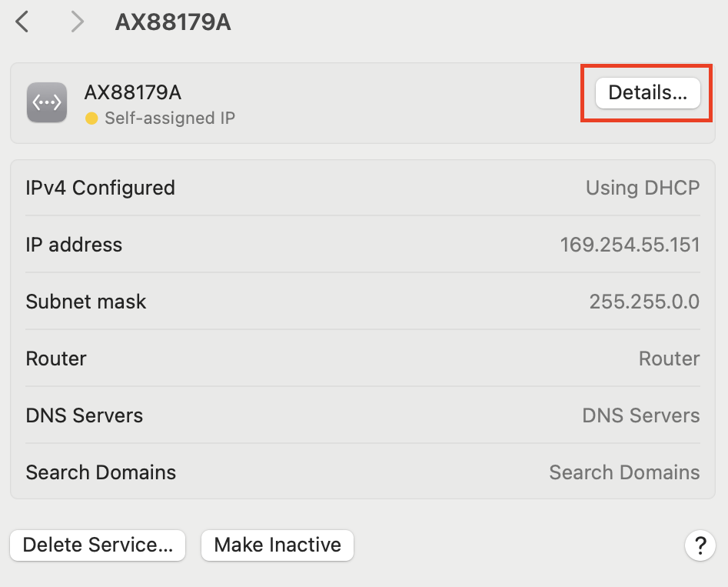Click the Router placeholder value
728x587 pixels.
(669, 359)
